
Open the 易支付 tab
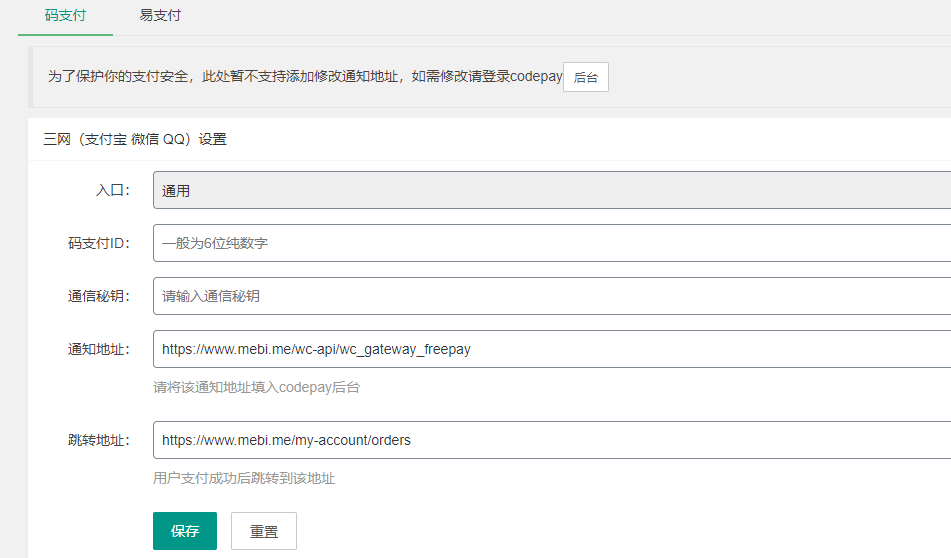(160, 16)
